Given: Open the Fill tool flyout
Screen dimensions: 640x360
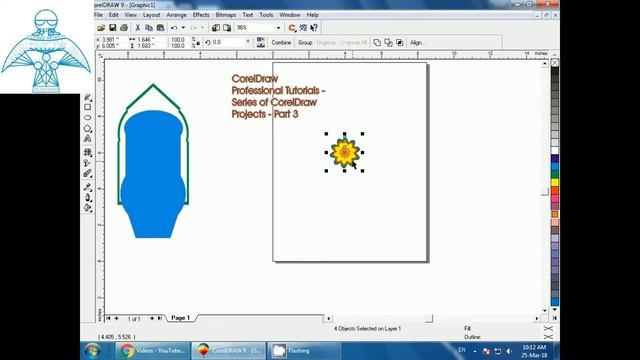Looking at the screenshot, I should pos(87,208).
